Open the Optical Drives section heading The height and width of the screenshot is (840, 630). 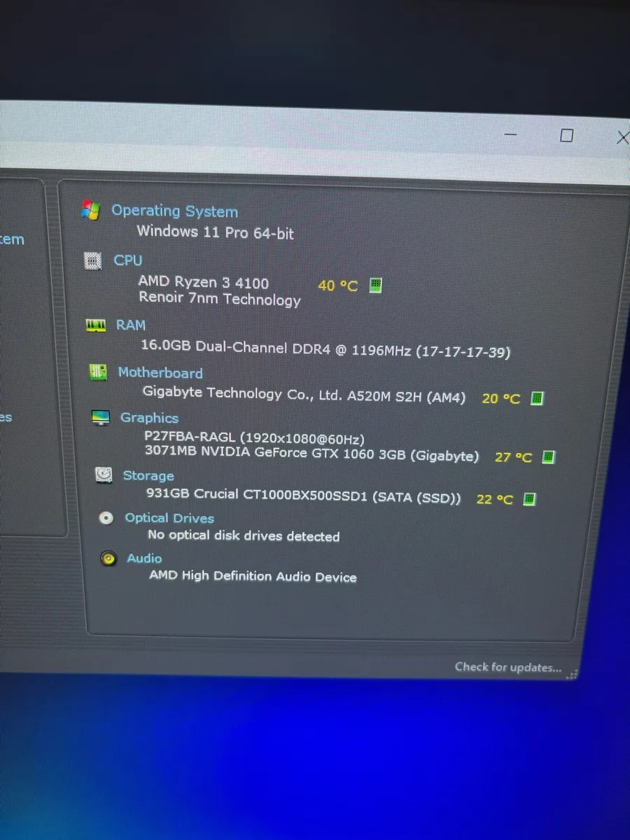169,518
